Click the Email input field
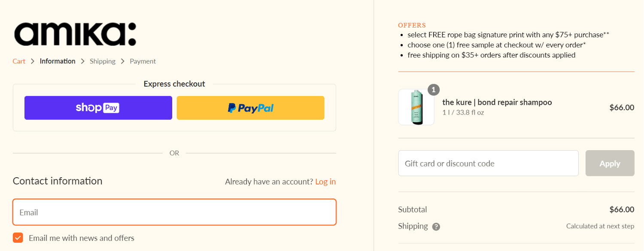644x251 pixels. (174, 212)
